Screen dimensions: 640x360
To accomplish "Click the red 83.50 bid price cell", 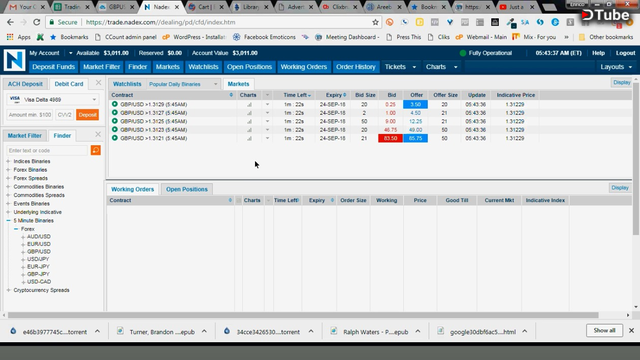I will tap(390, 138).
